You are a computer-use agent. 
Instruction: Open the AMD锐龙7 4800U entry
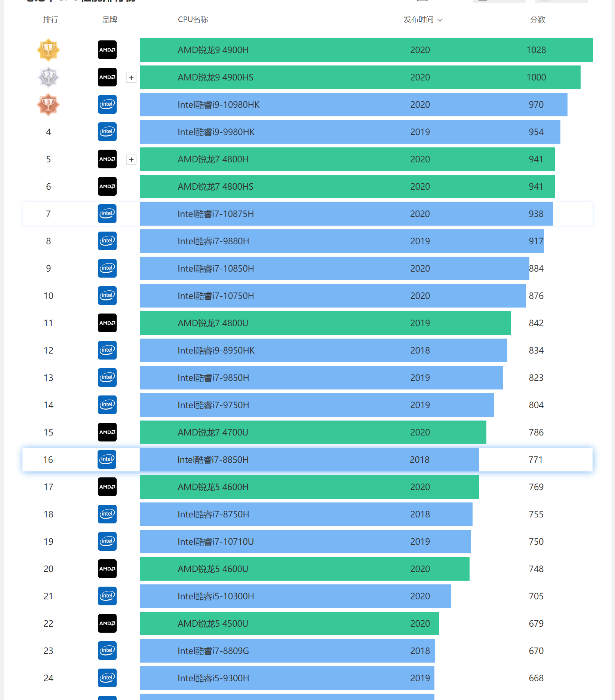213,323
